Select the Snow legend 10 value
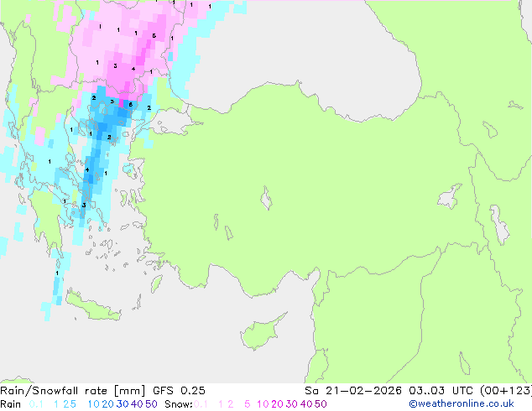The height and width of the screenshot is (411, 532). click(263, 404)
